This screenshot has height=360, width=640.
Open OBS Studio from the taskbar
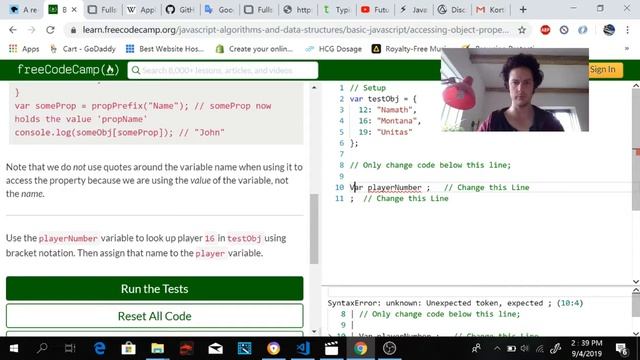point(389,348)
